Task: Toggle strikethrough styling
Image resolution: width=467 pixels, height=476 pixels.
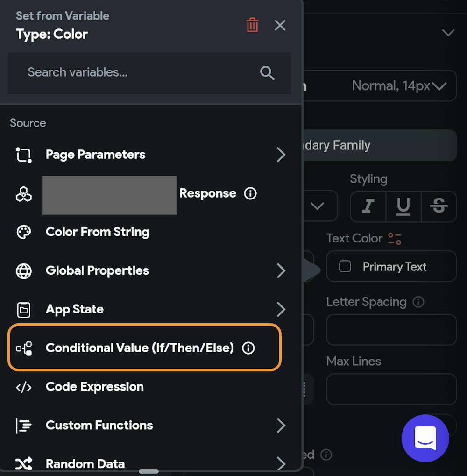Action: (x=439, y=206)
